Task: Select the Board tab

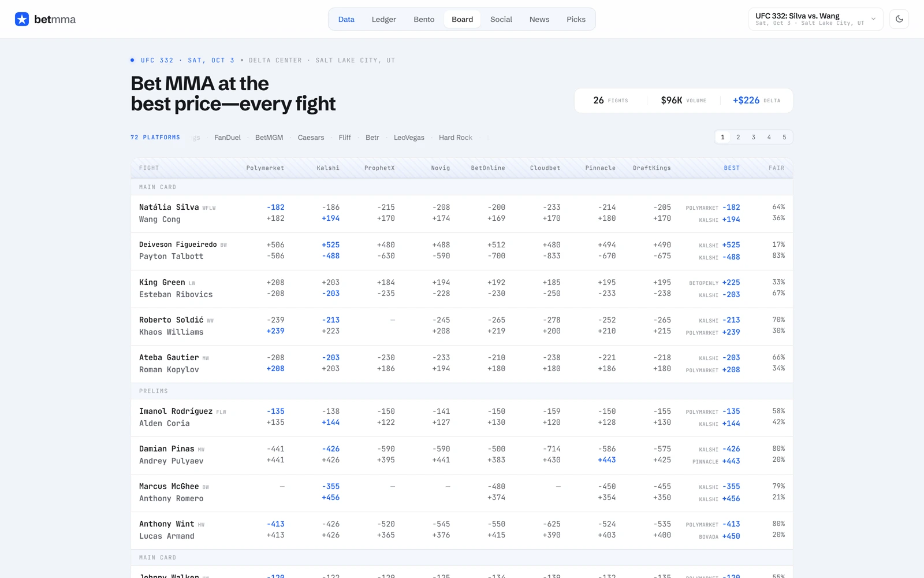Action: [x=462, y=19]
